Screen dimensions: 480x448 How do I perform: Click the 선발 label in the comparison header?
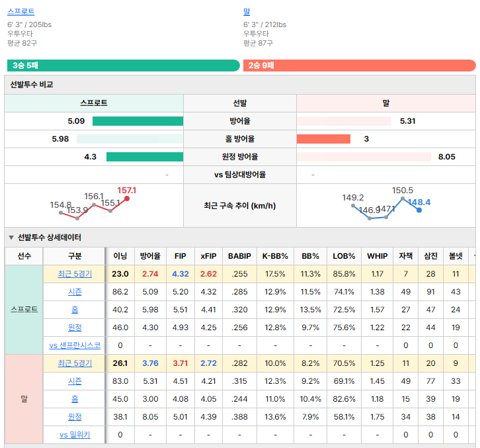coord(240,103)
